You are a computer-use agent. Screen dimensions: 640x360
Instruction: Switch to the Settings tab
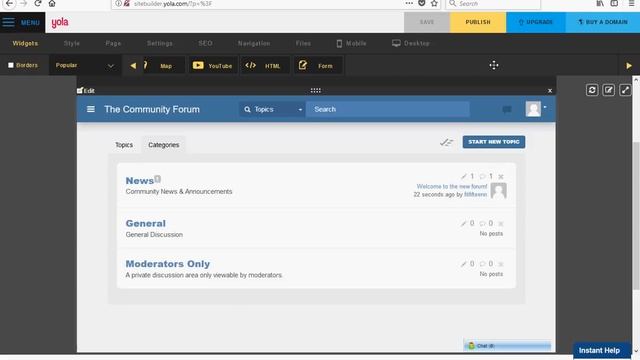[160, 43]
